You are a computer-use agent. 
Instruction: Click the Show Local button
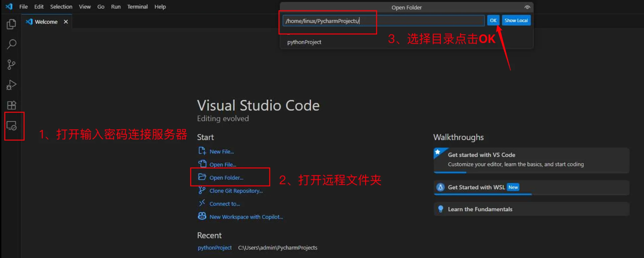tap(516, 20)
